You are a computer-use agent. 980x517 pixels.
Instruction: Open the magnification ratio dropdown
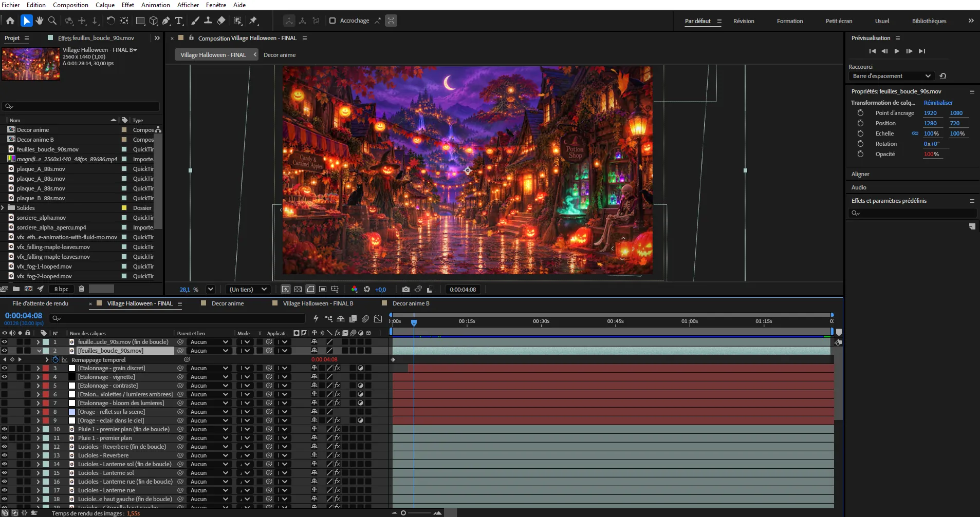(x=210, y=290)
